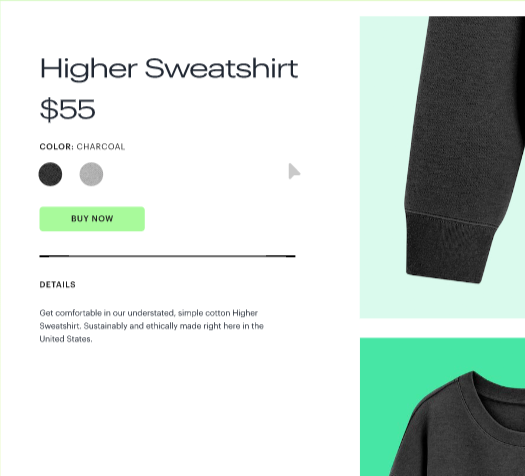Click the pale mint background of the sleeve image

382,167
